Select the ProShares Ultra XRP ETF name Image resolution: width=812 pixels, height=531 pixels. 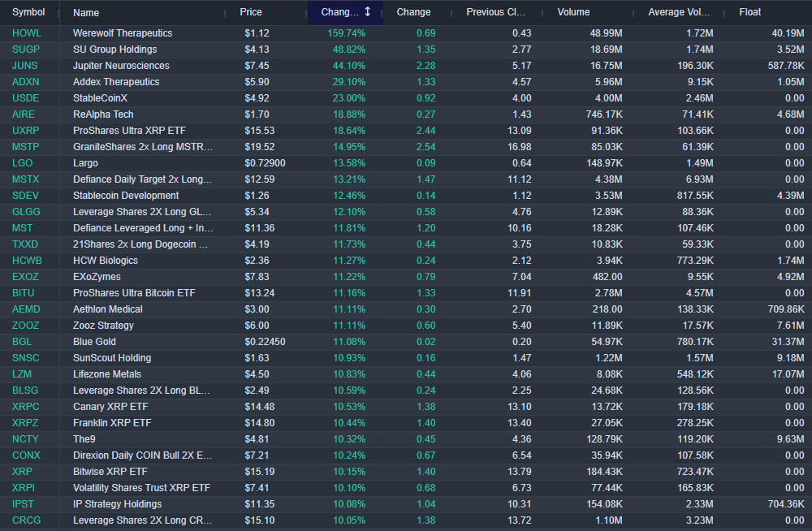tap(129, 131)
